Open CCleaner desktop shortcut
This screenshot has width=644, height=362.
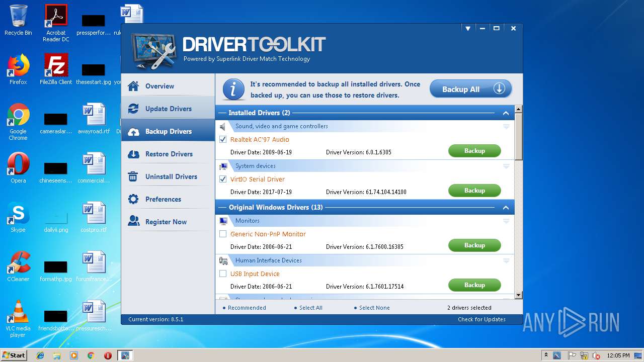coord(18,266)
